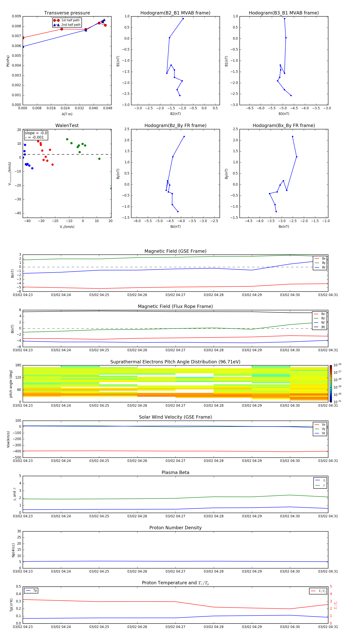351x644 pixels.
Task: Click the '10^-26' label at the colorbar top
Action: 337,365
